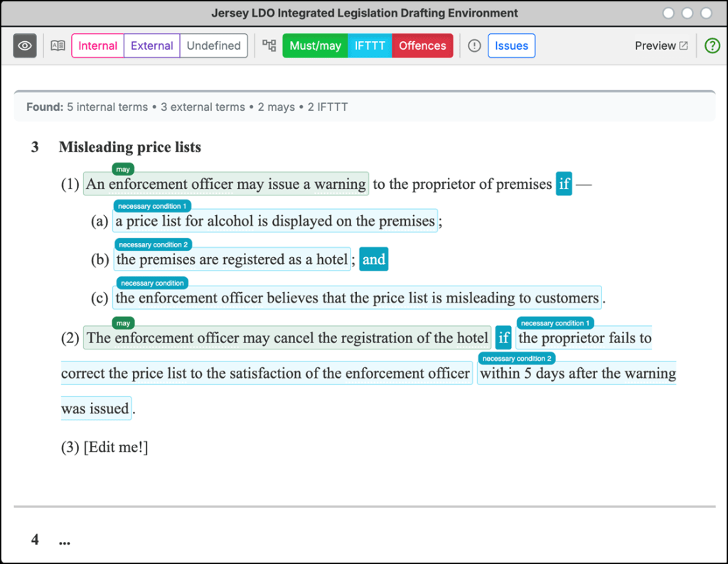728x564 pixels.
Task: Click the 'may' tag above paragraph (2)
Action: point(123,323)
